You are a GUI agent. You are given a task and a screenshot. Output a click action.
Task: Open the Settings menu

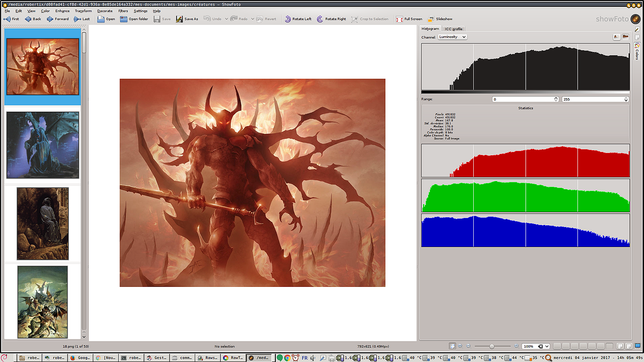[x=140, y=11]
